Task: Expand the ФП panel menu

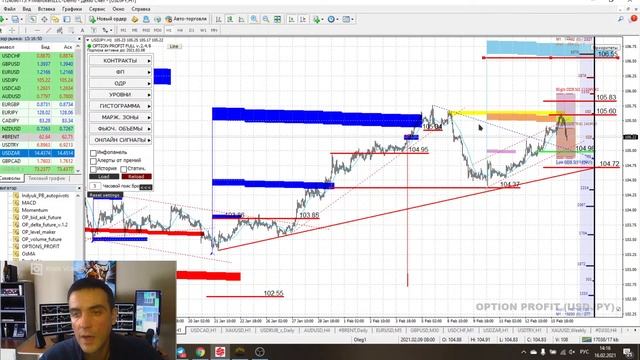Action: 120,72
